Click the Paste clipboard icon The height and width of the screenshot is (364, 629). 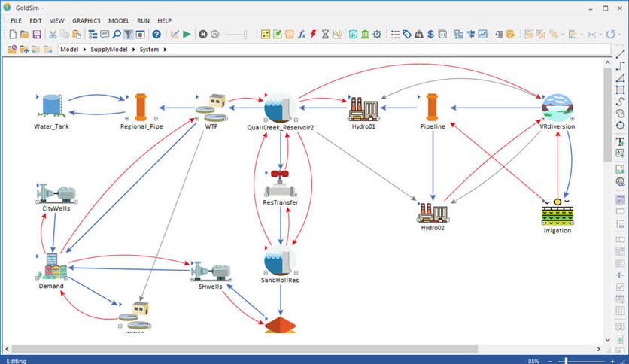tap(77, 35)
